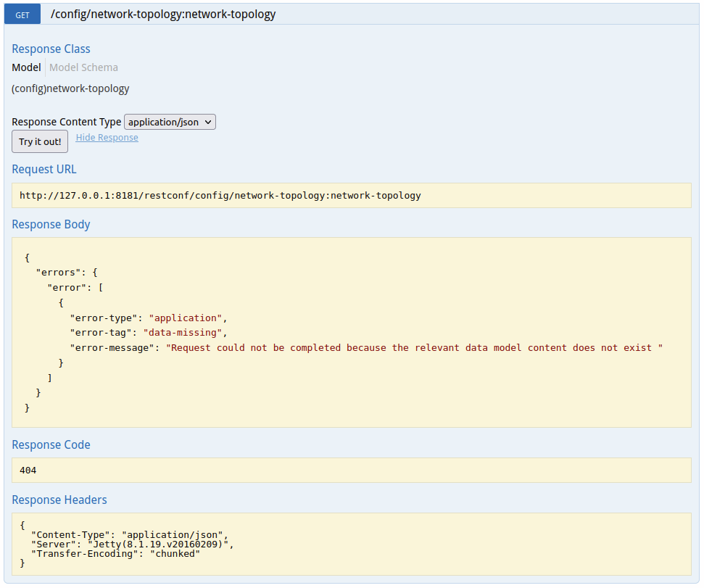
Task: Click the Request URL text box
Action: [352, 196]
